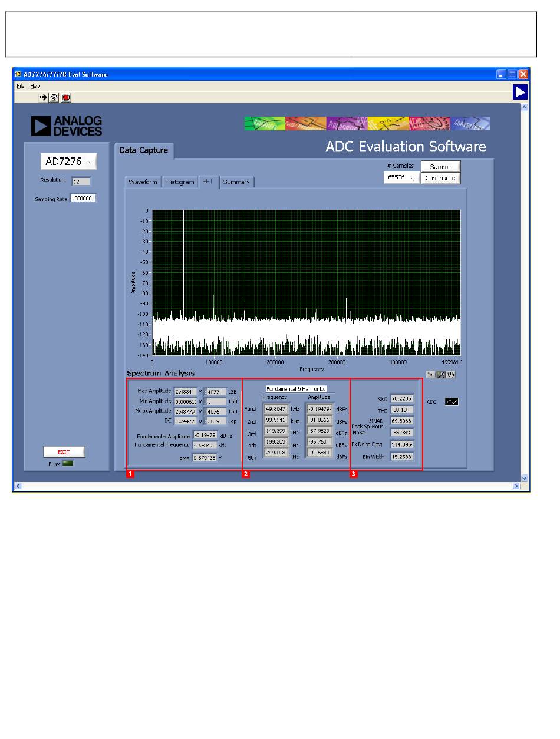Image resolution: width=560 pixels, height=739 pixels.
Task: Click the Run Continuously toolbar icon
Action: click(x=54, y=97)
